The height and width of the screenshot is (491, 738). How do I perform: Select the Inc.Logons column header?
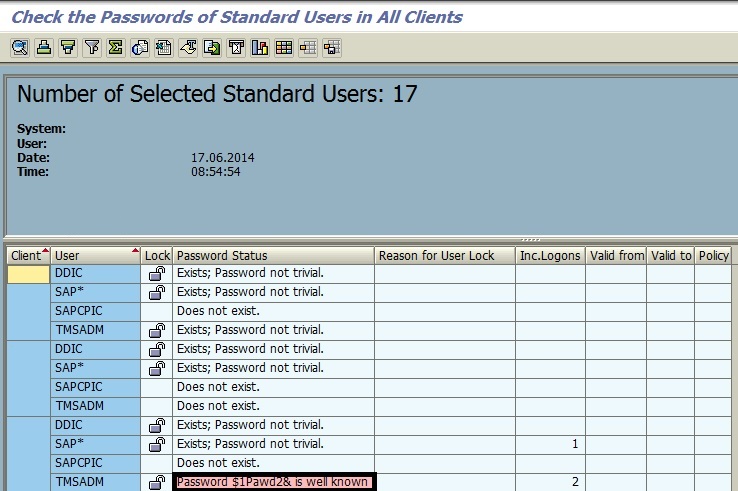click(x=551, y=256)
